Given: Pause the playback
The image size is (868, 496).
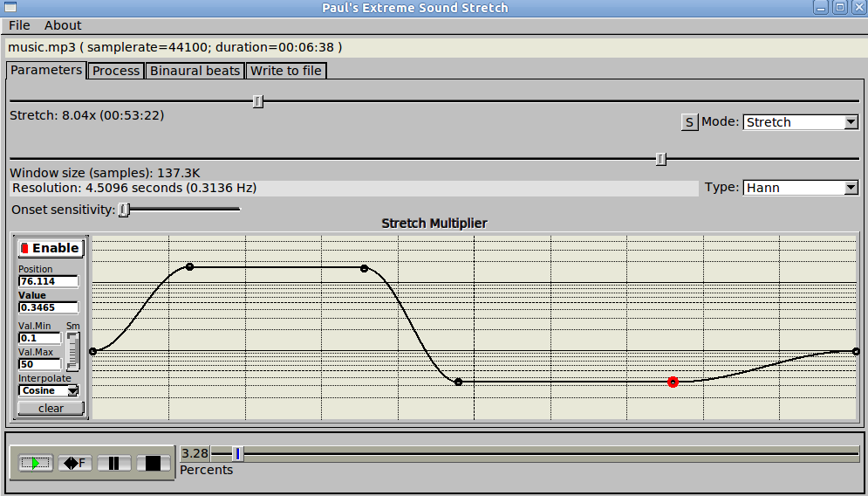Looking at the screenshot, I should pos(114,463).
